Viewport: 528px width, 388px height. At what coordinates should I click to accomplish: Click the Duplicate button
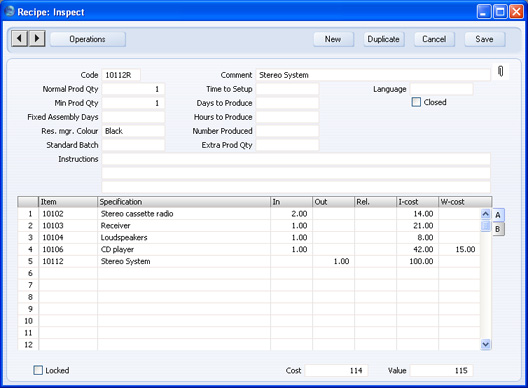pos(384,39)
